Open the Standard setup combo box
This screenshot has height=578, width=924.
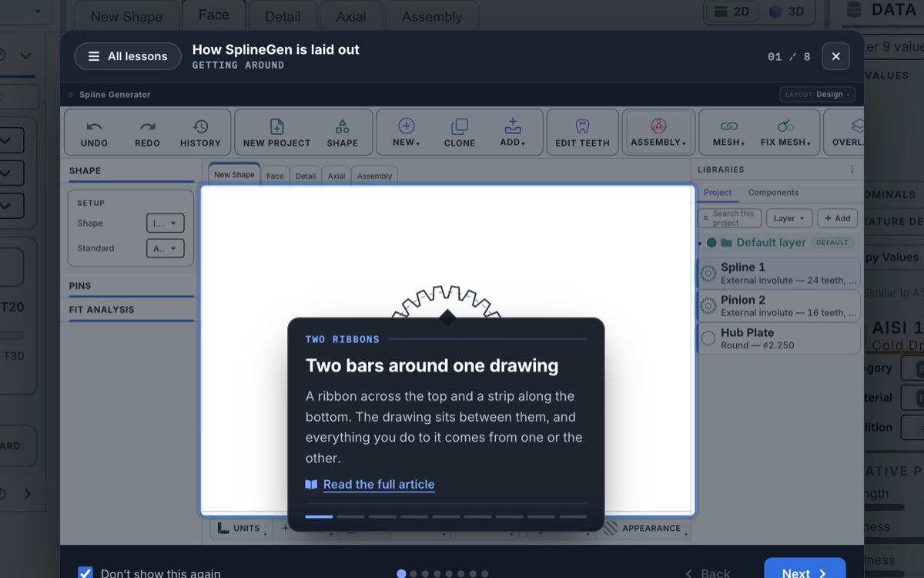tap(166, 248)
